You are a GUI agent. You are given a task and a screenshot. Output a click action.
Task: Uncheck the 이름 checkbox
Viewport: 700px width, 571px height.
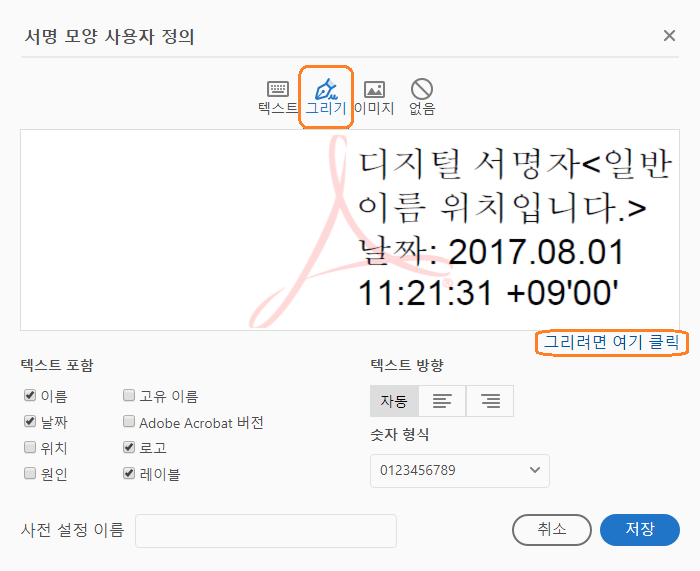[x=30, y=395]
